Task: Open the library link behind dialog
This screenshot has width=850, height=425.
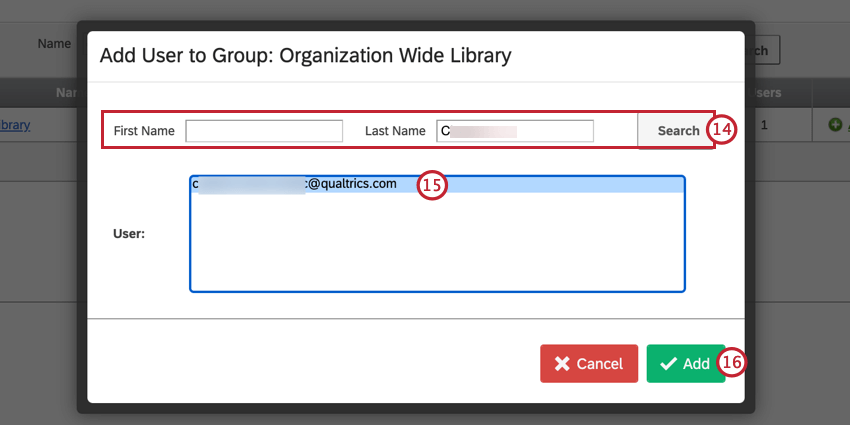Action: (x=15, y=125)
